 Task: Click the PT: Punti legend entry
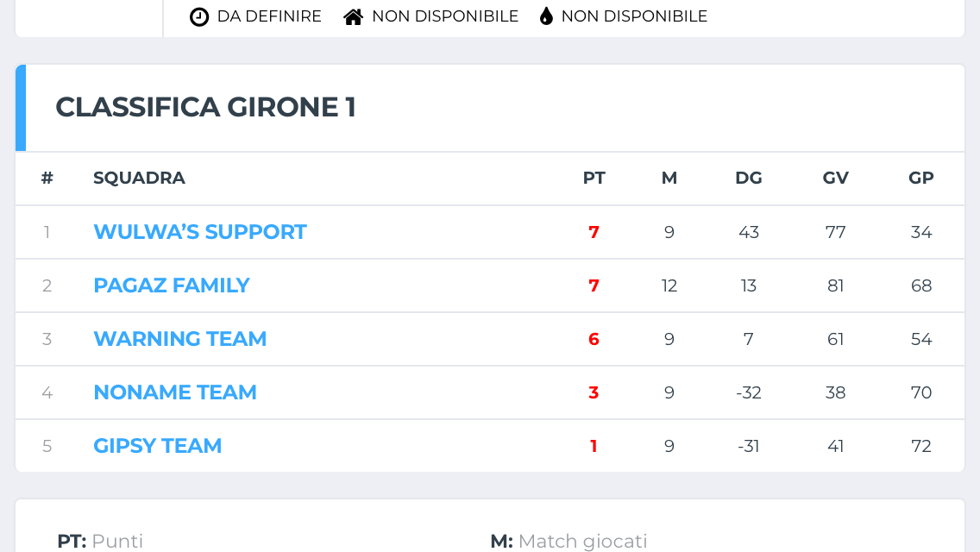point(100,542)
